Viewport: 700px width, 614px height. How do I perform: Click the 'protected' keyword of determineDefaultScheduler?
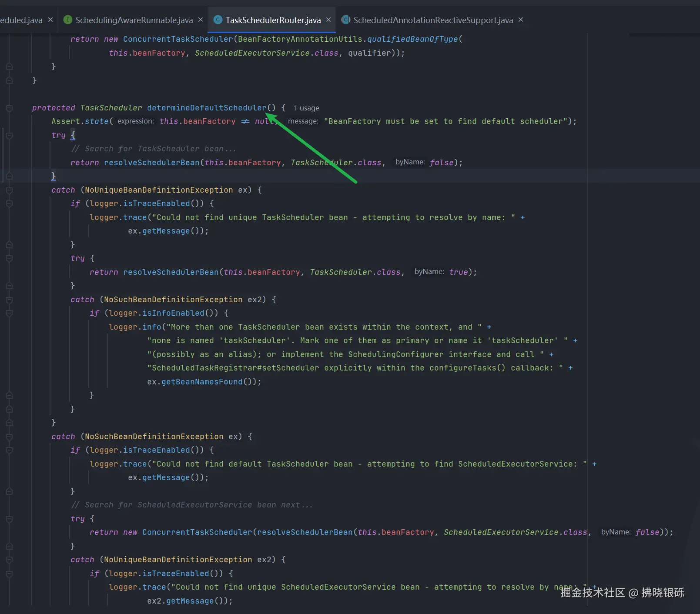click(54, 108)
